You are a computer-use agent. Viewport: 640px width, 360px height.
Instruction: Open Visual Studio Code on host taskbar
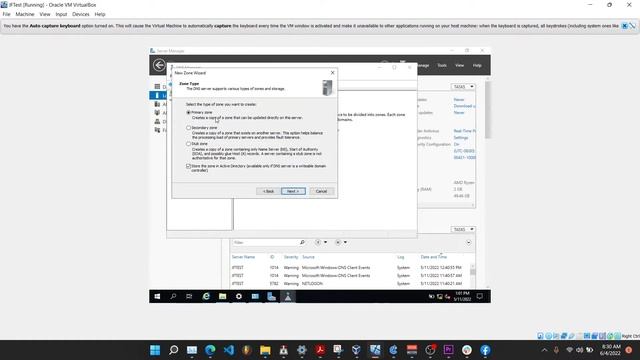[229, 350]
